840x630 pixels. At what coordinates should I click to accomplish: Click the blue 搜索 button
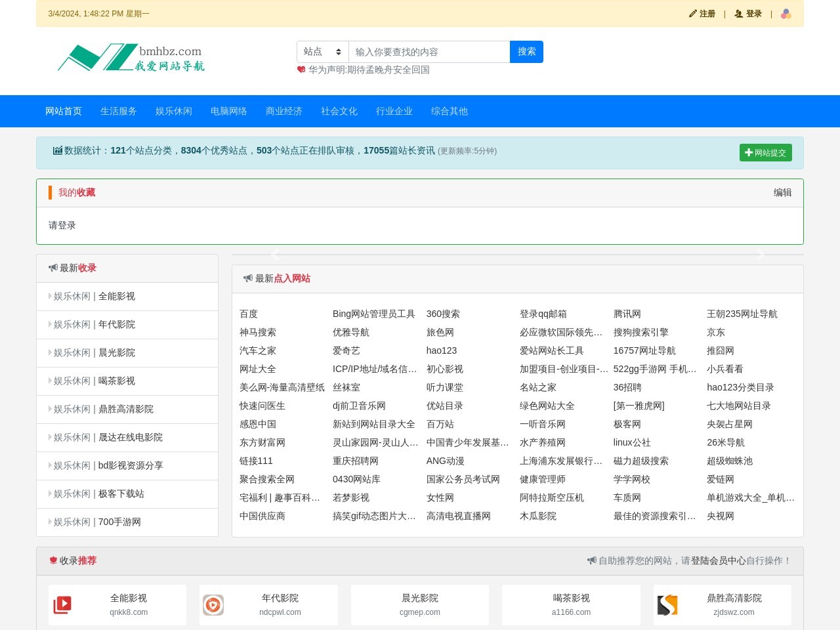pos(526,51)
